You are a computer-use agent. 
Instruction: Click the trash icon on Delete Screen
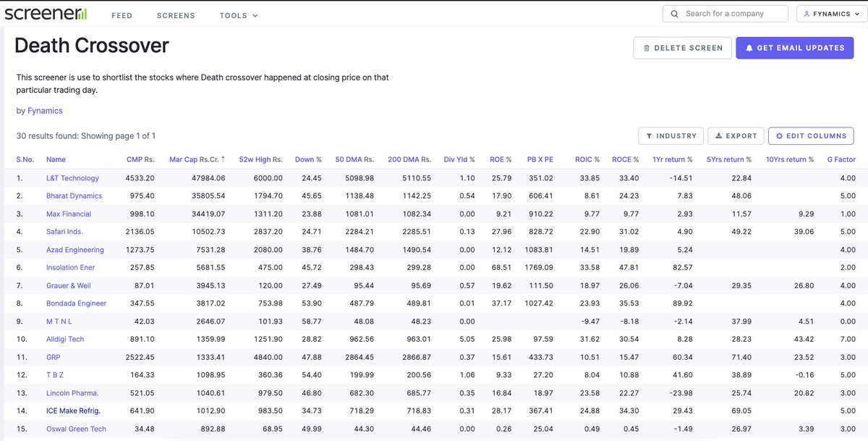[648, 48]
